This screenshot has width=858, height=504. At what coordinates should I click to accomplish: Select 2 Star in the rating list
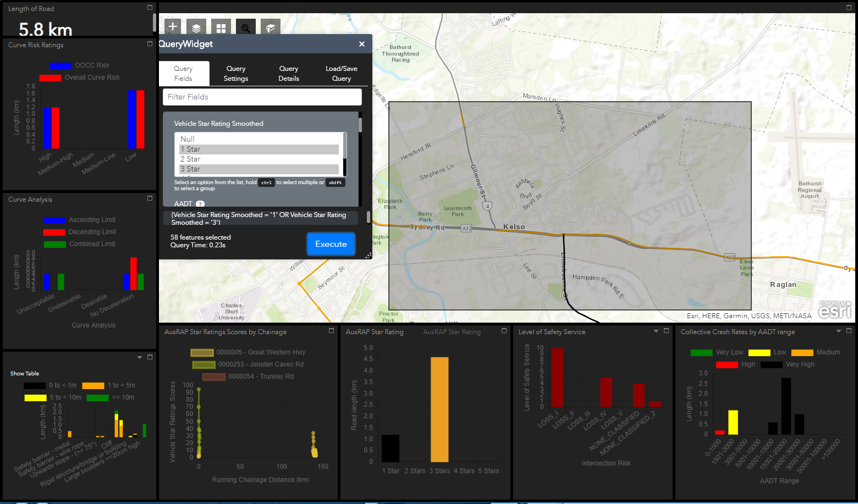pos(258,159)
